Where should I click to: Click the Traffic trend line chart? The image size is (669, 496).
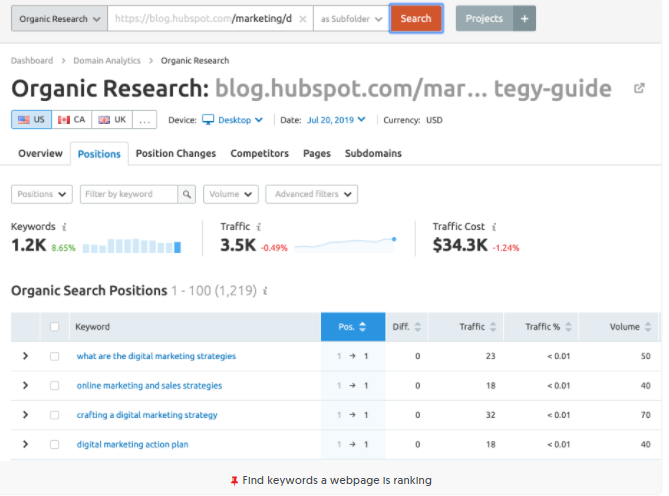(345, 245)
